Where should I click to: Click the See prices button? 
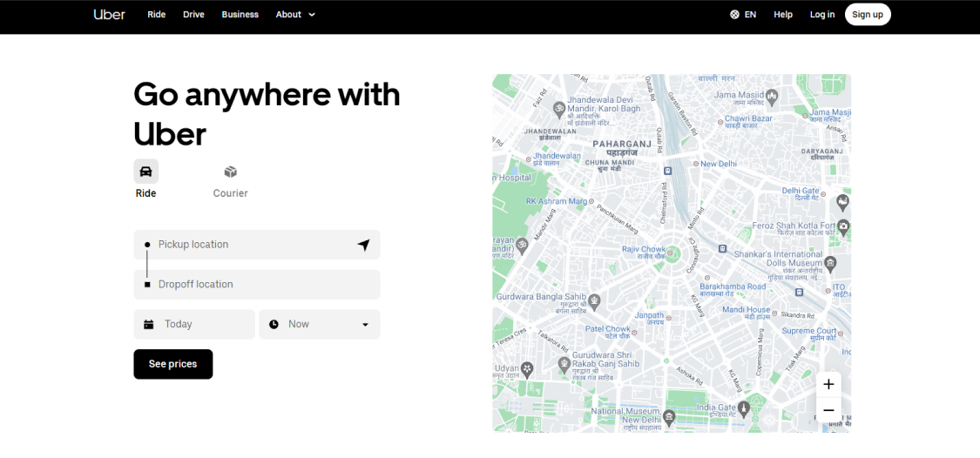point(173,364)
